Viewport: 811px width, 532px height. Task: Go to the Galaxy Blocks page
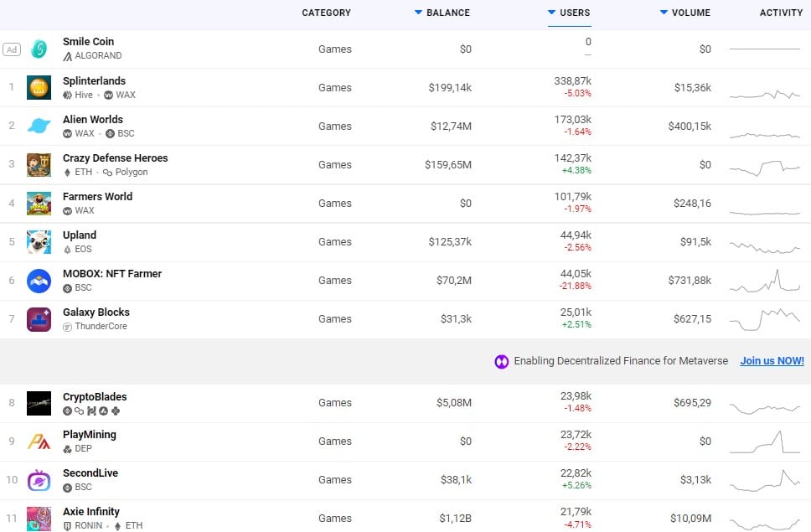[96, 312]
